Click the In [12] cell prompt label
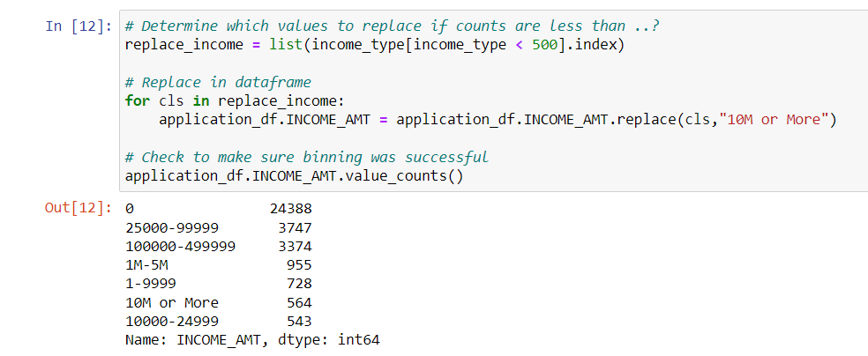The height and width of the screenshot is (356, 868). [x=79, y=26]
